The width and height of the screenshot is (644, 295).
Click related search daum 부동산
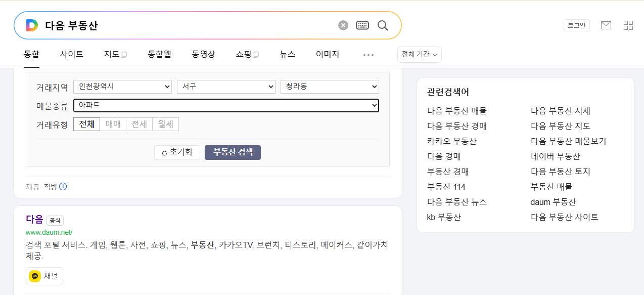[x=554, y=202]
